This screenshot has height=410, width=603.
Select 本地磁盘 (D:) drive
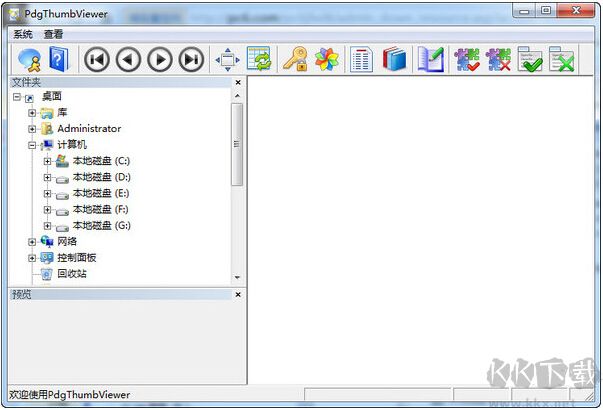coord(102,177)
